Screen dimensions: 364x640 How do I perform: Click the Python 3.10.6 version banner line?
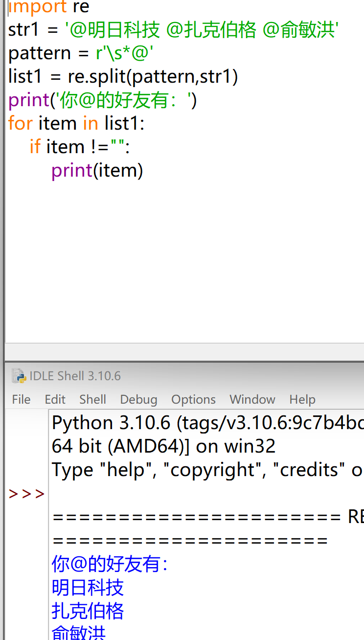click(205, 423)
